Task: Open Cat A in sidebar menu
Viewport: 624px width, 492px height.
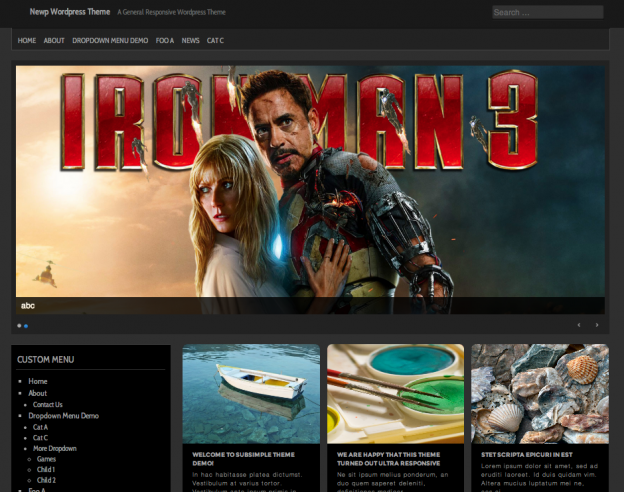Action: 40,427
